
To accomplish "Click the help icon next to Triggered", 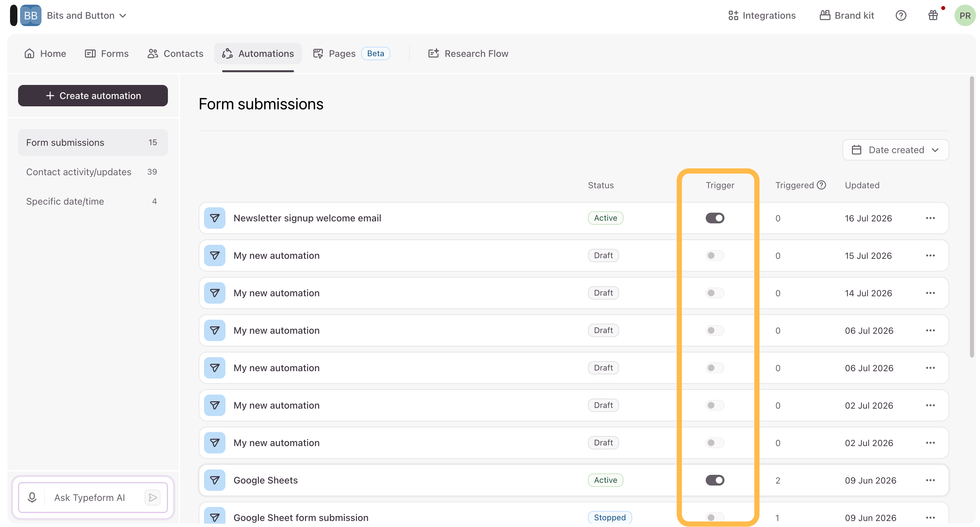I will click(x=821, y=185).
